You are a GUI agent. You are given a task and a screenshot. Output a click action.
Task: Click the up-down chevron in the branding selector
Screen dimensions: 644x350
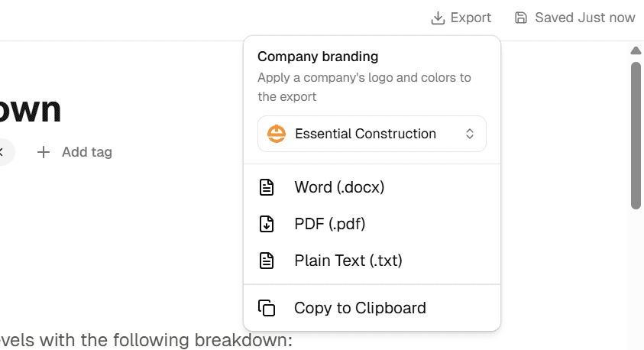click(x=470, y=134)
